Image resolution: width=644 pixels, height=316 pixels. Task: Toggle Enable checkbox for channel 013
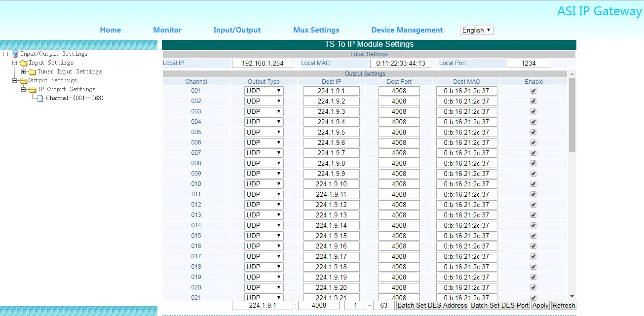point(533,215)
